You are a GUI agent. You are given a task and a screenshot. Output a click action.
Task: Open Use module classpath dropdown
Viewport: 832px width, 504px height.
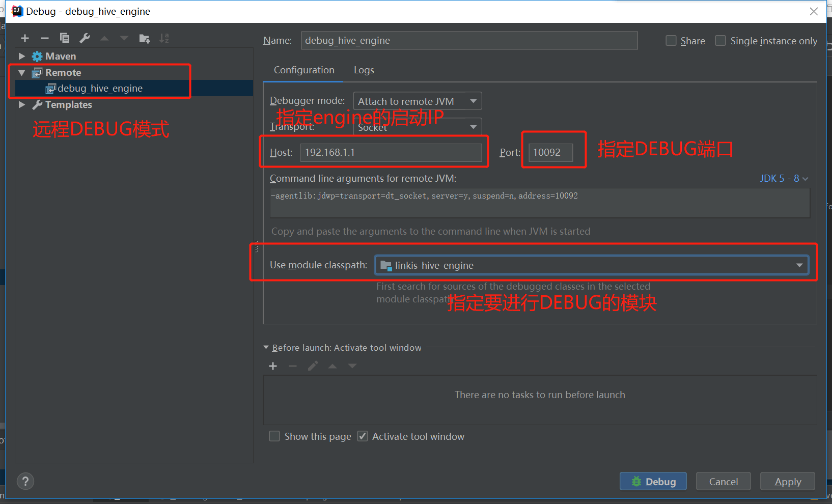click(591, 265)
